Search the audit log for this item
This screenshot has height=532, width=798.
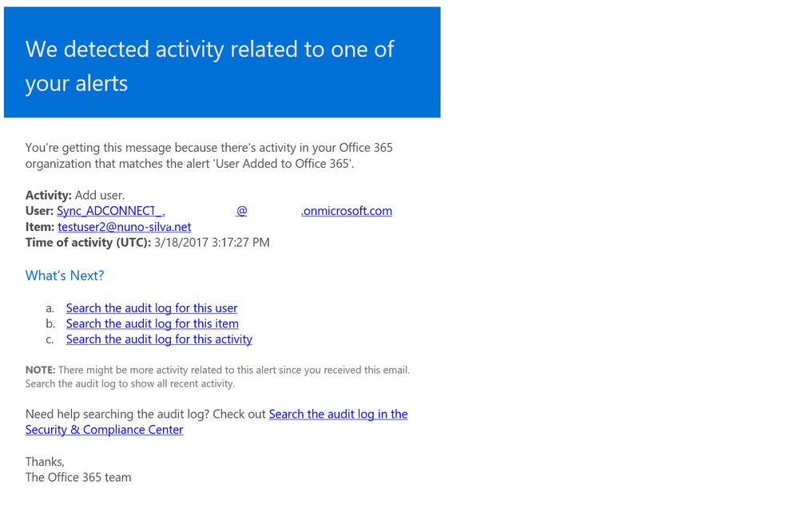pos(152,324)
